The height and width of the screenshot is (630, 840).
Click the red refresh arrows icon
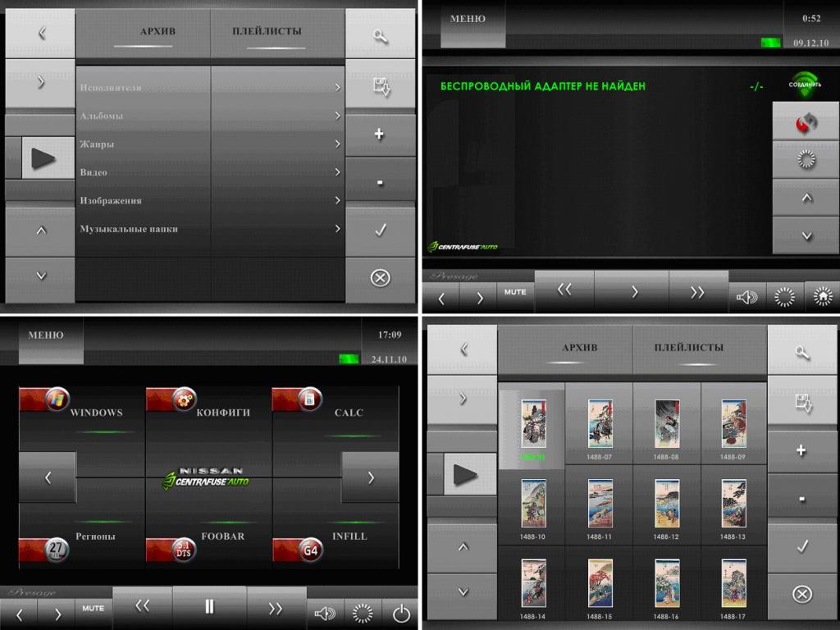(806, 122)
